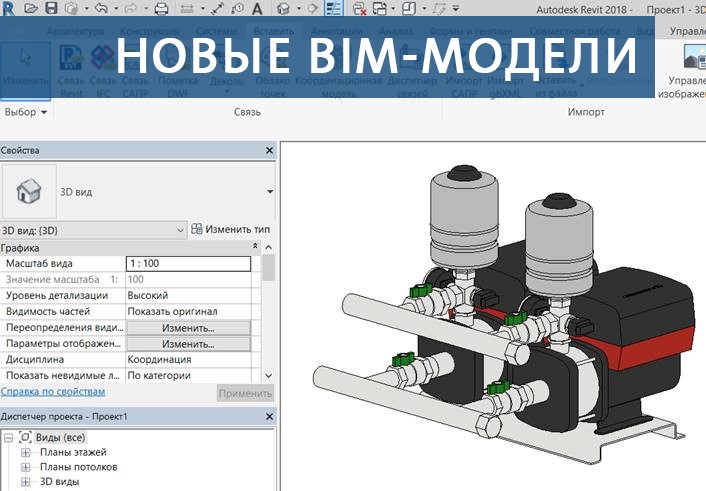
Task: Click the Изменить тип button
Action: 231,229
